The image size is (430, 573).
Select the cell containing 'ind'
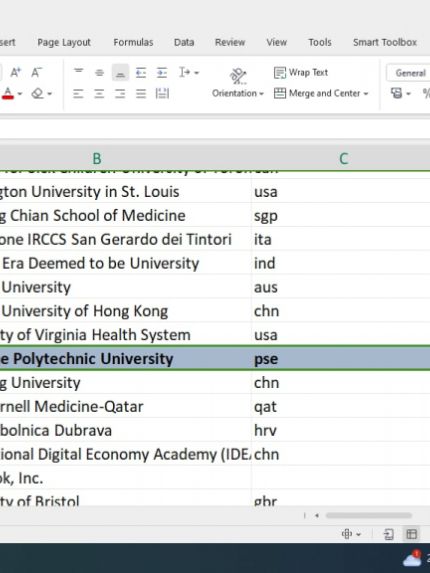pyautogui.click(x=340, y=263)
